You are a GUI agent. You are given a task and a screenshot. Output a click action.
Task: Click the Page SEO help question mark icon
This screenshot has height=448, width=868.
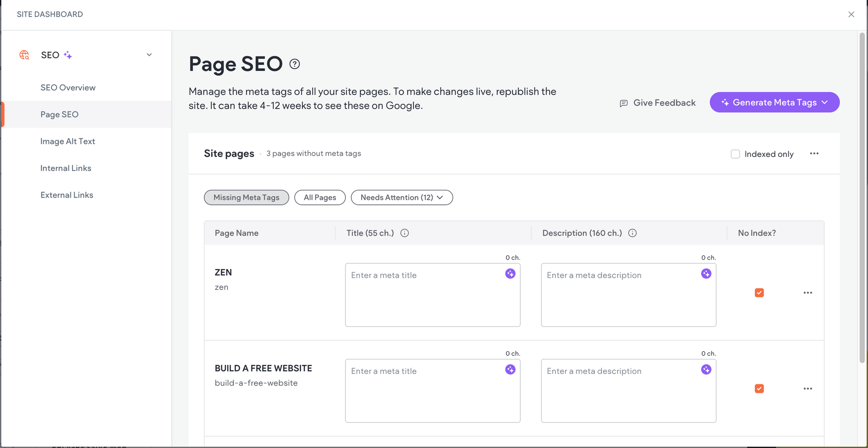(x=294, y=64)
